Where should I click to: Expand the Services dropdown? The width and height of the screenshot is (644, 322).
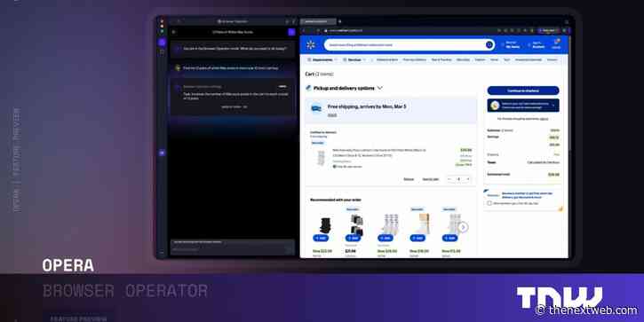pos(354,60)
